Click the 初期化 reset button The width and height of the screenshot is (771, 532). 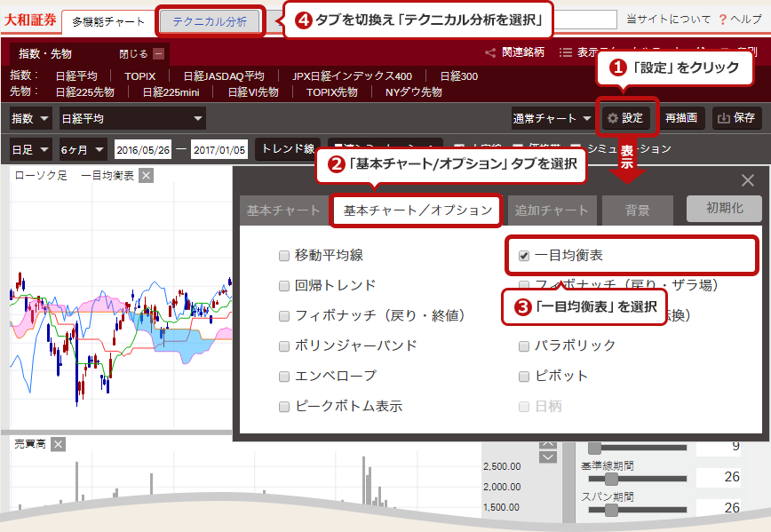point(724,210)
